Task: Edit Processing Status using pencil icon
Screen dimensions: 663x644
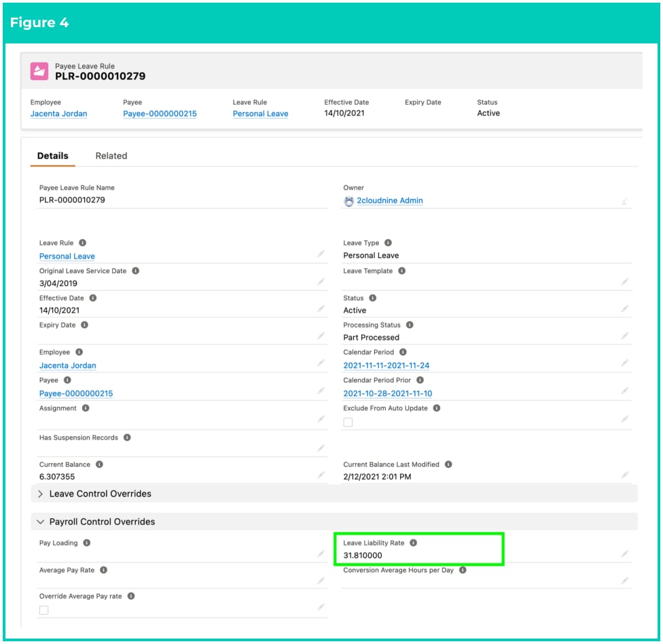Action: (624, 336)
